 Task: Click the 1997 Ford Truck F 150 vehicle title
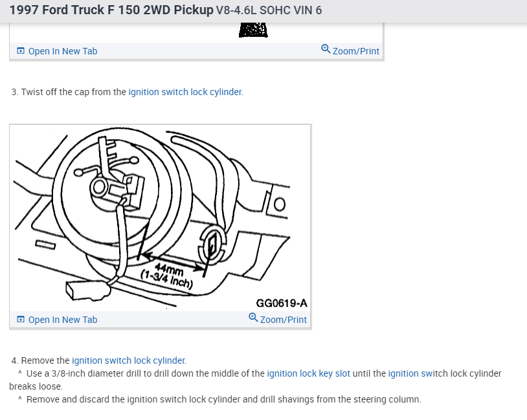click(x=111, y=10)
